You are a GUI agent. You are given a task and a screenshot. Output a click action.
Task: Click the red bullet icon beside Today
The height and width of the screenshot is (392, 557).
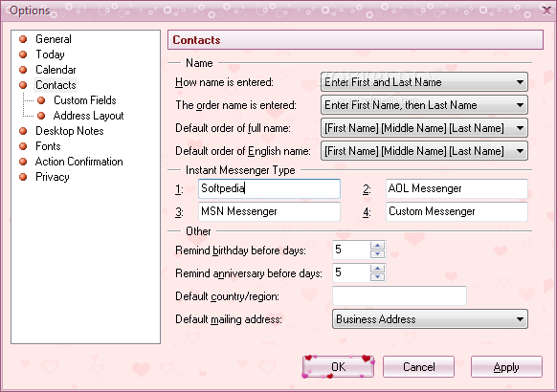click(23, 54)
